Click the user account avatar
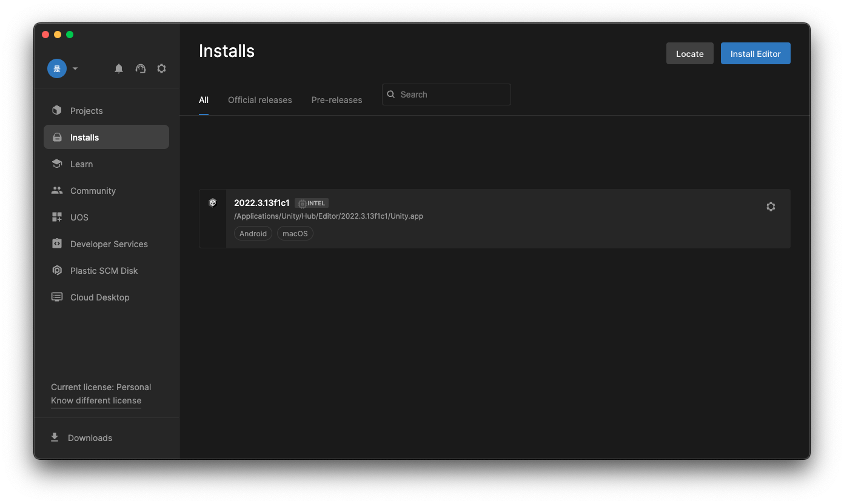Image resolution: width=844 pixels, height=504 pixels. pyautogui.click(x=57, y=68)
